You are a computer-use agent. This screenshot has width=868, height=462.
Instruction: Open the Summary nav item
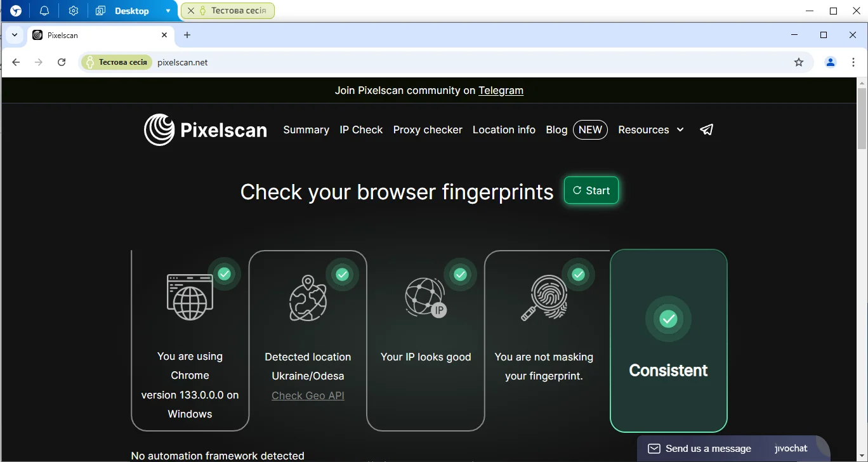pos(306,129)
